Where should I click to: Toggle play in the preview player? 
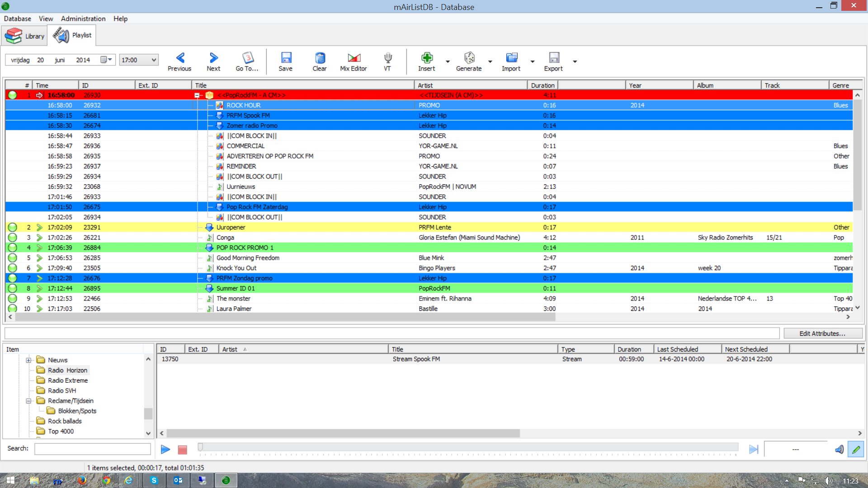(x=166, y=449)
